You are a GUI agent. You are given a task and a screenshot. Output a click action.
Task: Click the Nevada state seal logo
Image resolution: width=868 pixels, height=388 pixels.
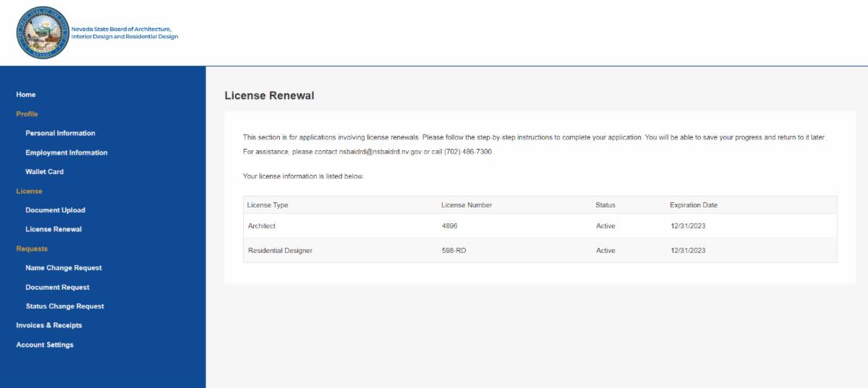(x=44, y=33)
